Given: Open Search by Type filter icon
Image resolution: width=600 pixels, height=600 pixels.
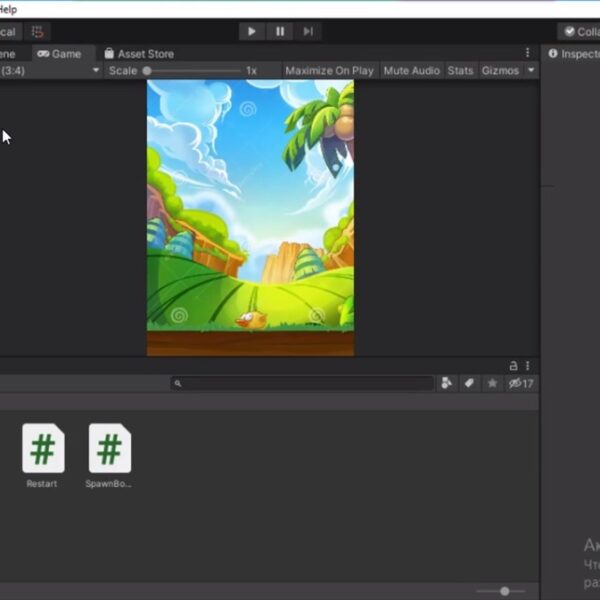Looking at the screenshot, I should pyautogui.click(x=447, y=383).
